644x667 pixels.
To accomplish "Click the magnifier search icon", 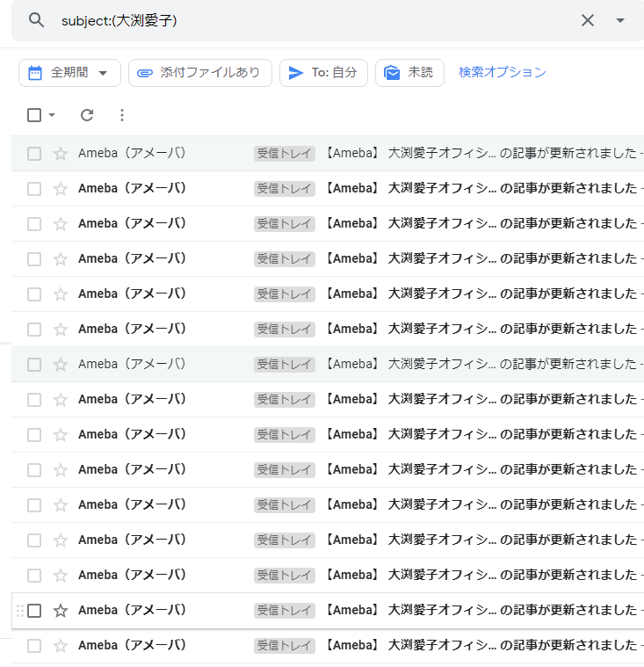I will tap(36, 20).
